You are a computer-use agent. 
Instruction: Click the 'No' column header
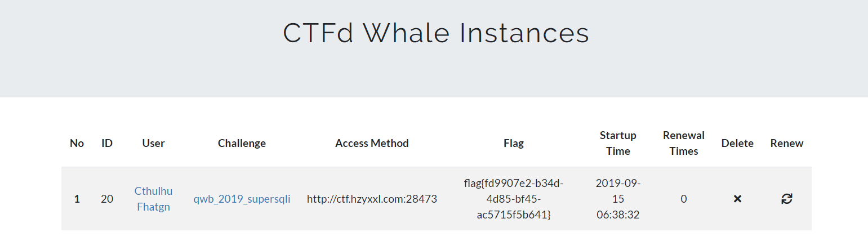tap(77, 143)
